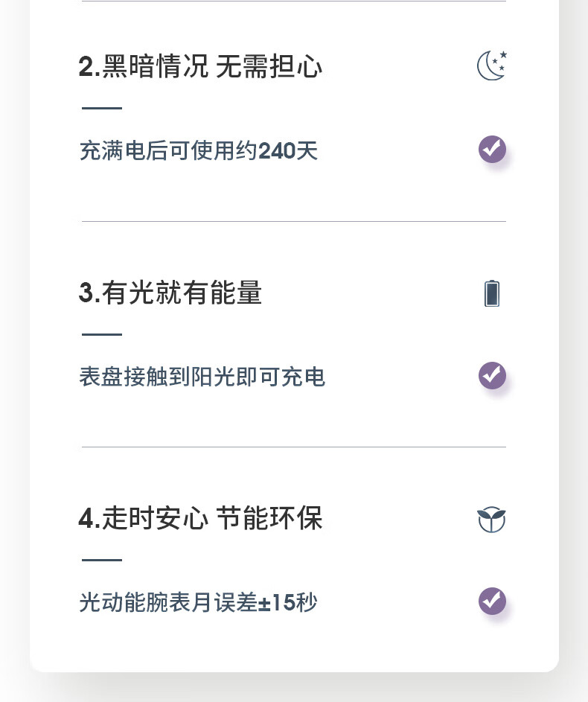Select the heading 2.黑暗情况 无需担心
The width and height of the screenshot is (588, 702).
click(x=200, y=67)
